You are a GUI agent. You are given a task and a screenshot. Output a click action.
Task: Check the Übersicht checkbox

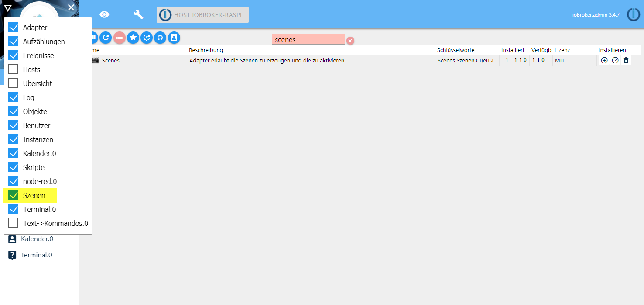coord(13,83)
